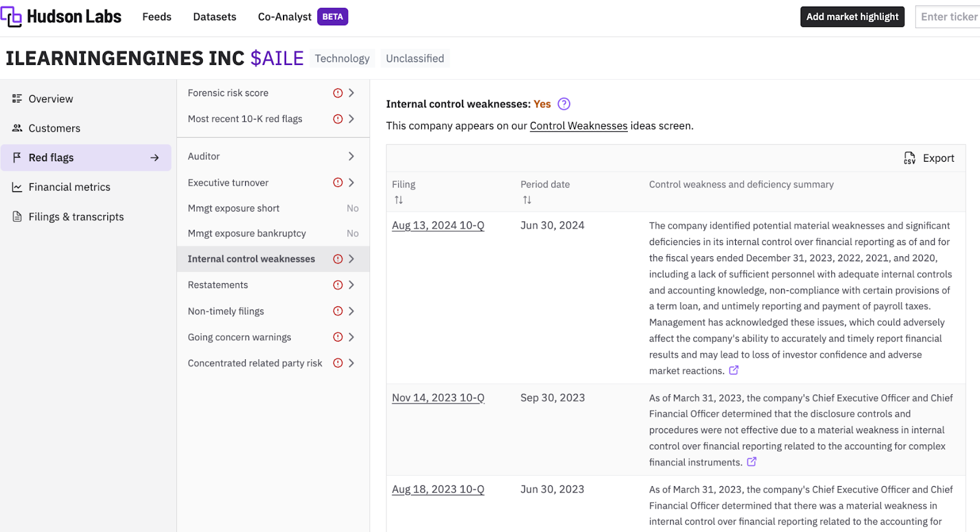This screenshot has width=980, height=532.
Task: Open the Control Weaknesses ideas link
Action: coord(578,126)
